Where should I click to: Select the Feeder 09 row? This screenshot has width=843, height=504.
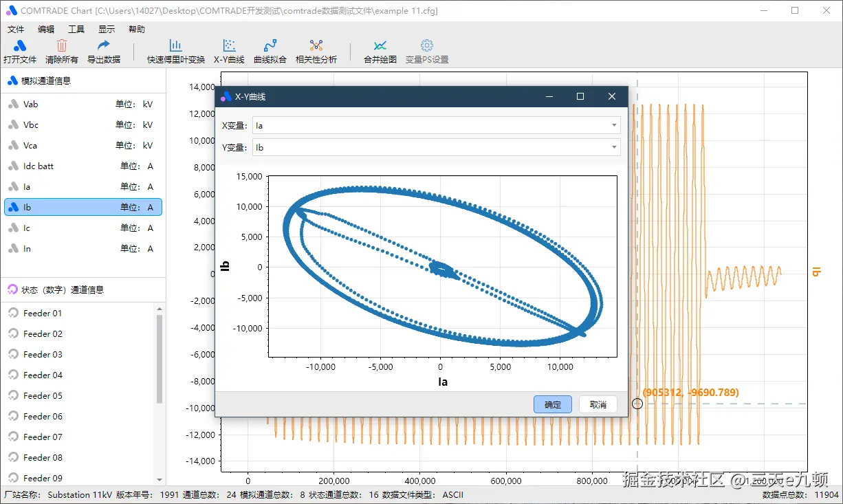click(78, 478)
